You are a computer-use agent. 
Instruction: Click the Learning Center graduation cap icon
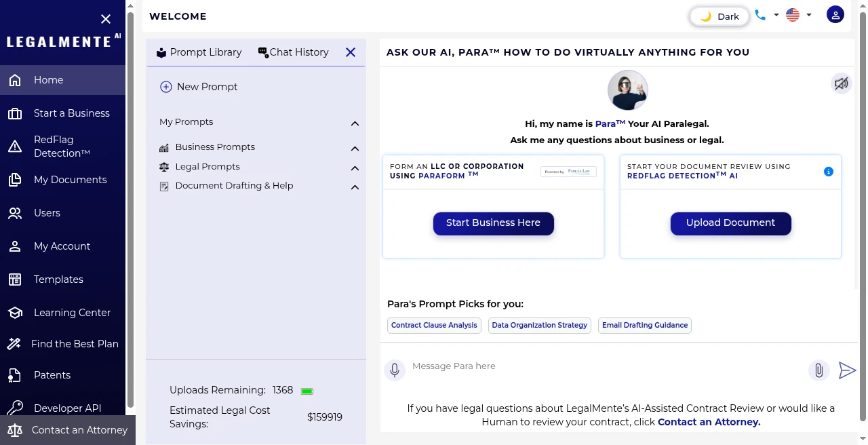tap(15, 313)
